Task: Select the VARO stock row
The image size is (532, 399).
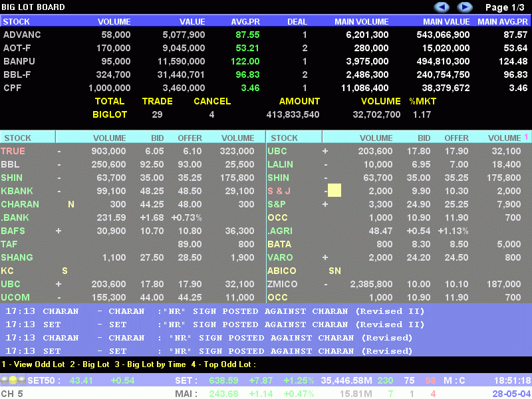Action: point(400,257)
